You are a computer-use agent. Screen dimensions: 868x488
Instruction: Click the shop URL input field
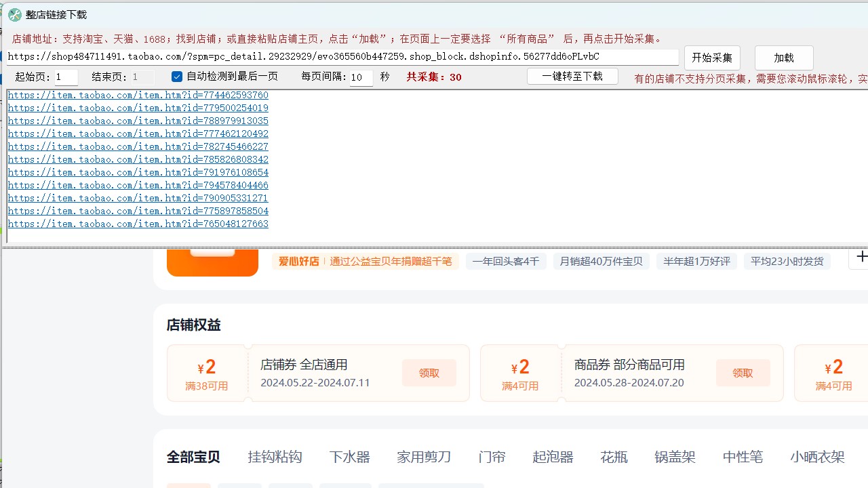[339, 57]
